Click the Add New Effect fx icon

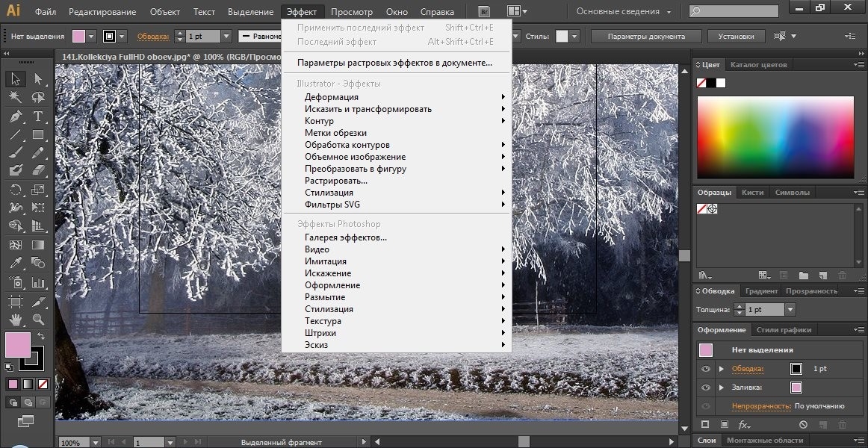coord(744,424)
